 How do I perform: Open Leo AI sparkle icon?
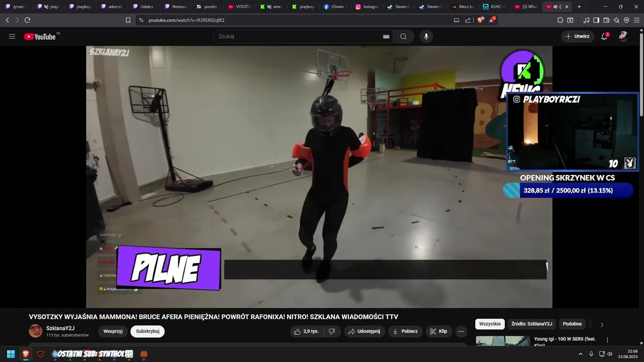pyautogui.click(x=616, y=20)
